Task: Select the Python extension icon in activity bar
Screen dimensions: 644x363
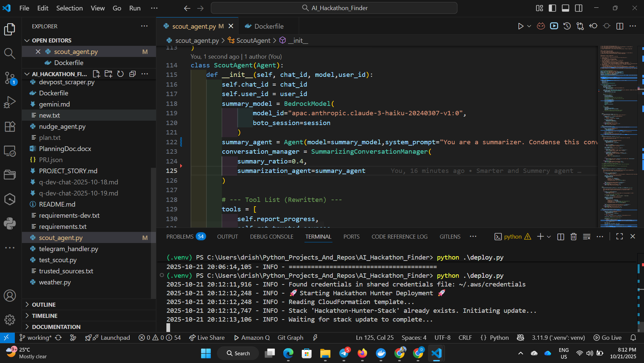Action: pos(9,223)
